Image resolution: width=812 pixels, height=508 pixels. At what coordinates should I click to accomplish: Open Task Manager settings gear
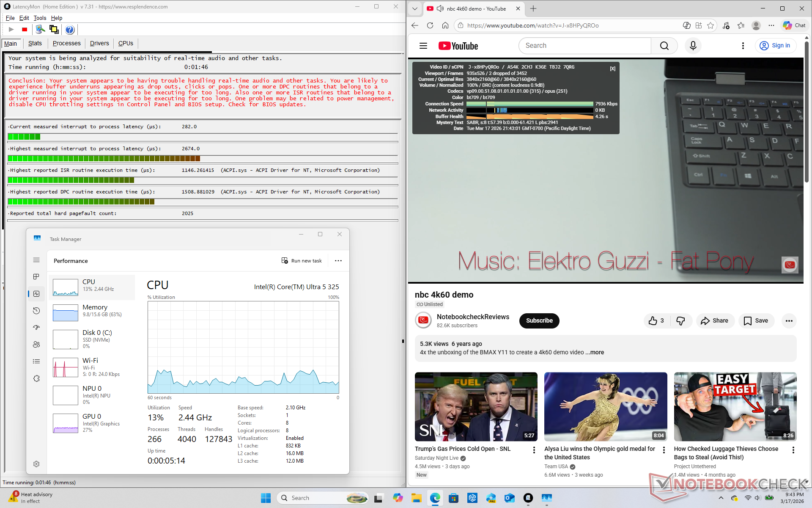click(36, 464)
